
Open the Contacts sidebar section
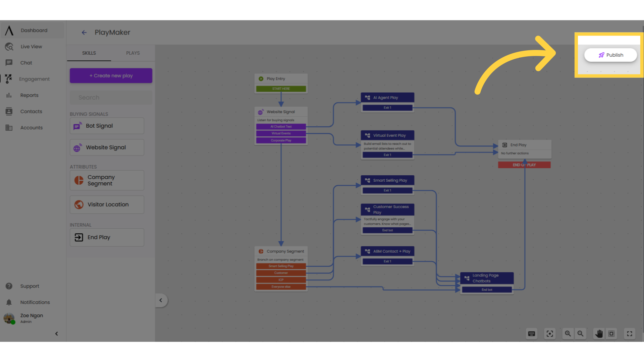(31, 111)
